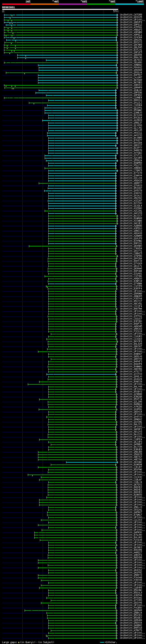Viewport: 146px width, 644px height.
Task: Select the UniRef100_B7K977 label
Action: (131, 140)
